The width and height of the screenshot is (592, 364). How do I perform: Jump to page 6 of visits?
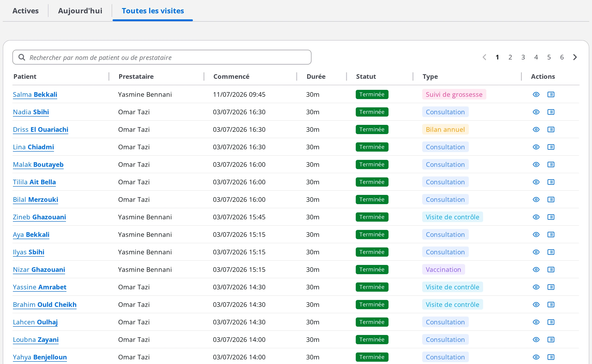coord(562,57)
